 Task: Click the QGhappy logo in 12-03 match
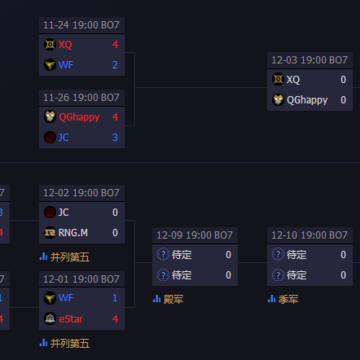(x=278, y=100)
